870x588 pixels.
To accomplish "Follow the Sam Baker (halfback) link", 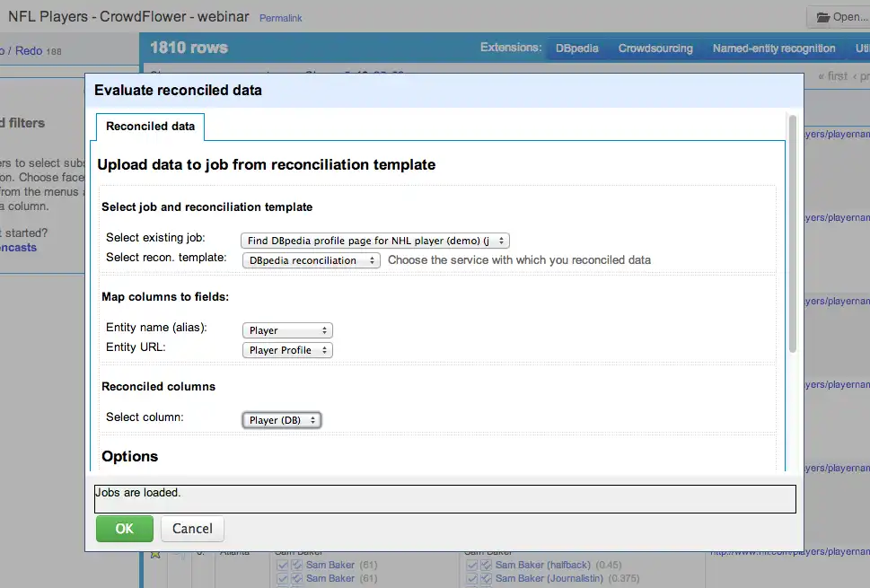I will (x=542, y=566).
